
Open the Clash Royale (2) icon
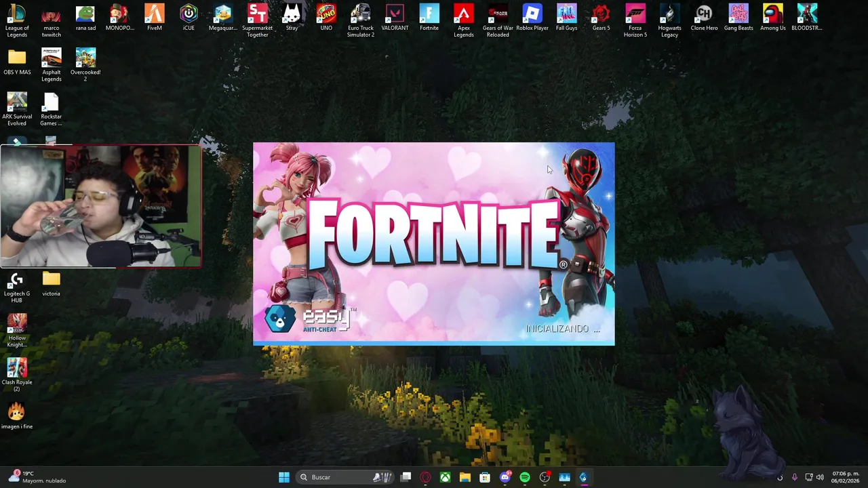pos(17,374)
